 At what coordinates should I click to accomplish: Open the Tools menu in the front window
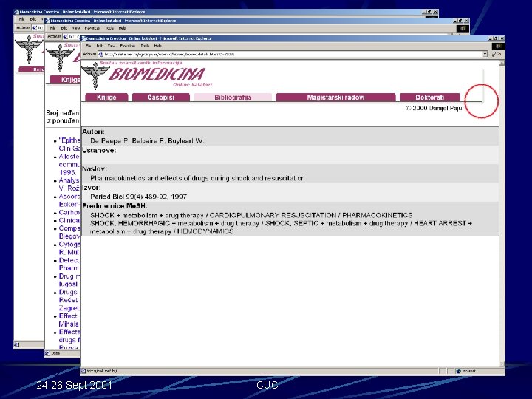click(145, 46)
